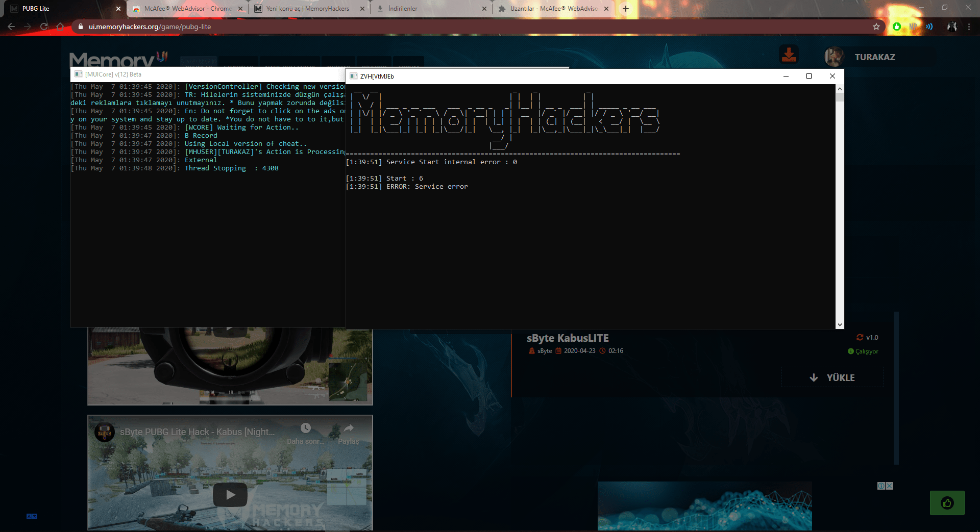The width and height of the screenshot is (980, 532).
Task: Click the [MUICore] v{12} Beta title bar
Action: coord(208,74)
